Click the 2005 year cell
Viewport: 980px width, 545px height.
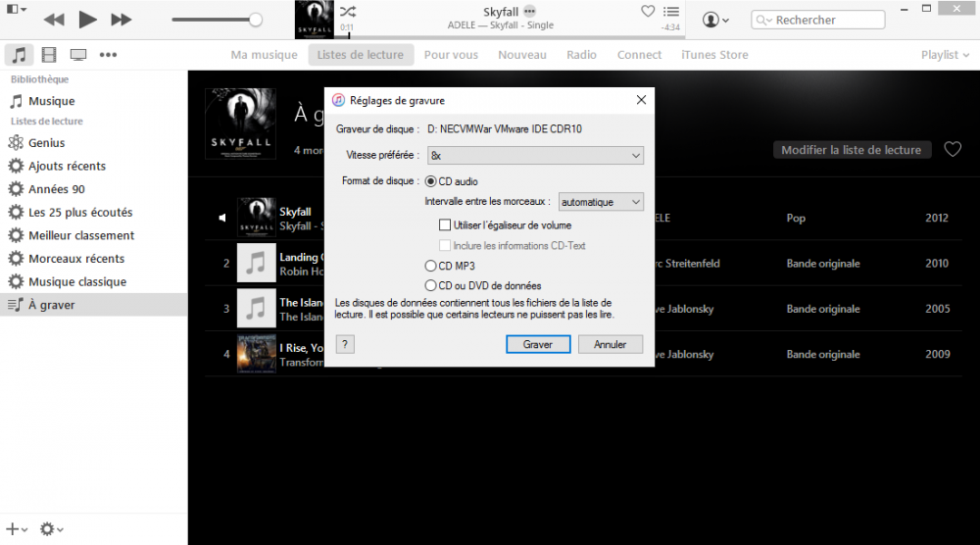(938, 309)
